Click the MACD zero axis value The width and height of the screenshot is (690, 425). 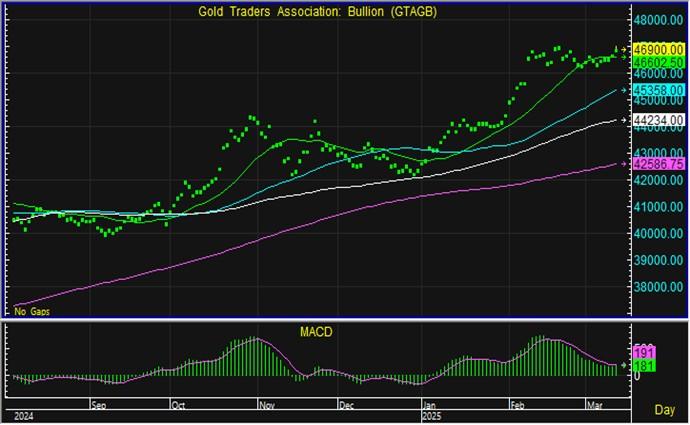coord(637,377)
